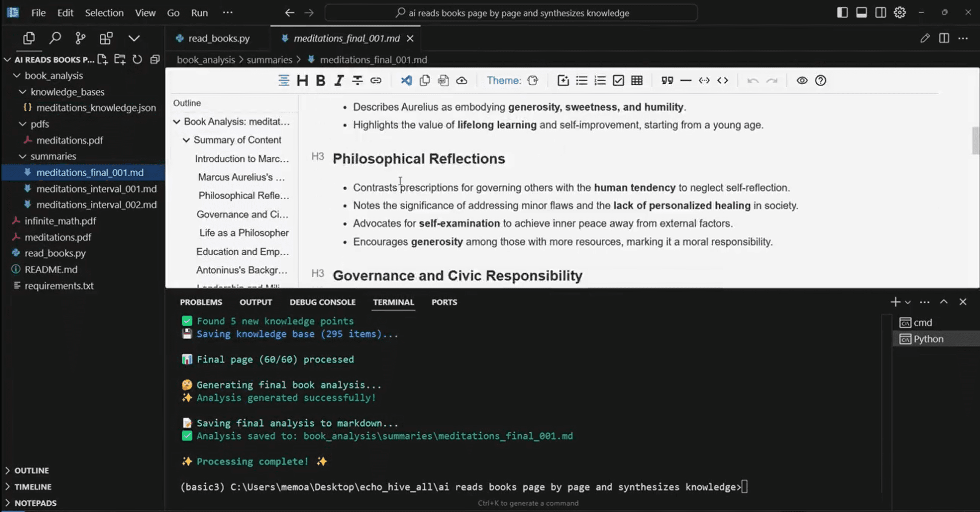
Task: Collapse the summaries folder
Action: [22, 156]
